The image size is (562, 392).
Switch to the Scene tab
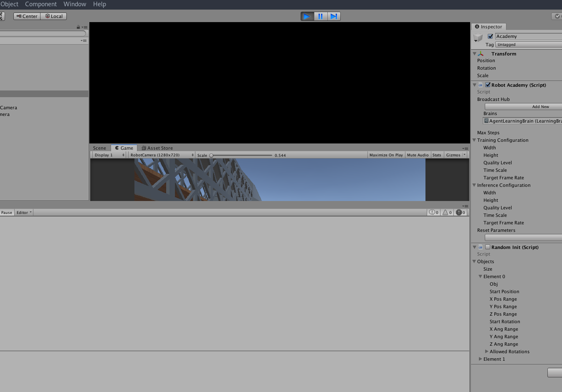(100, 148)
